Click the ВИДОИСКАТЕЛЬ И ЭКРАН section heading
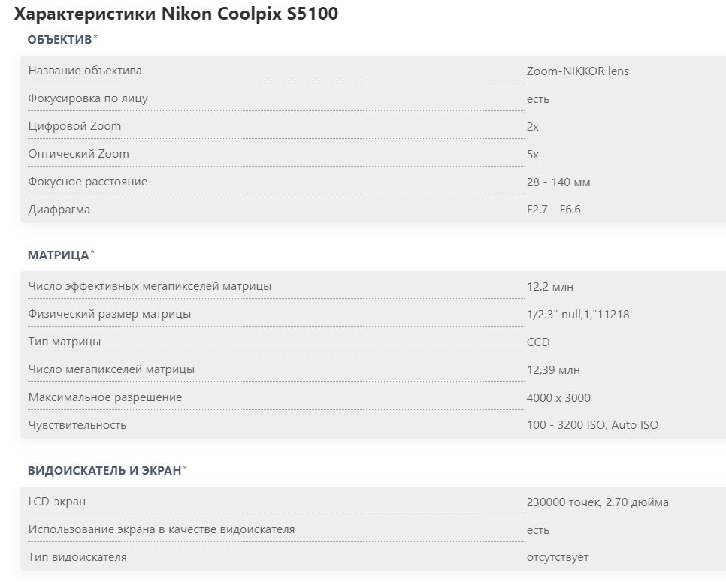The width and height of the screenshot is (726, 588). (x=104, y=470)
